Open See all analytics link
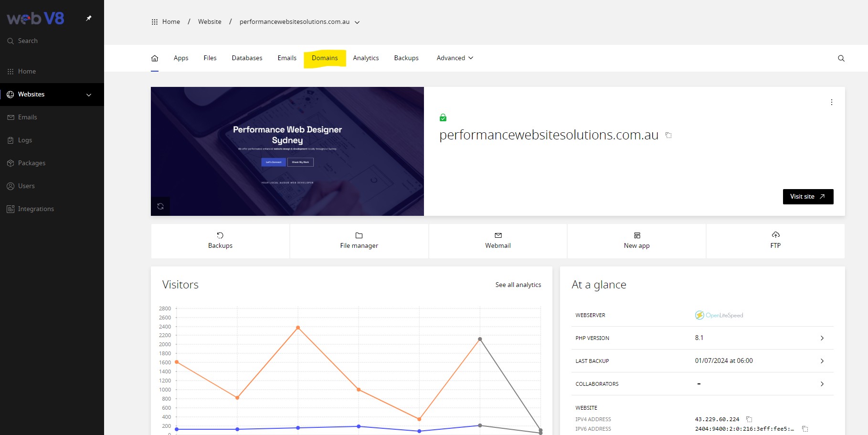 click(518, 285)
